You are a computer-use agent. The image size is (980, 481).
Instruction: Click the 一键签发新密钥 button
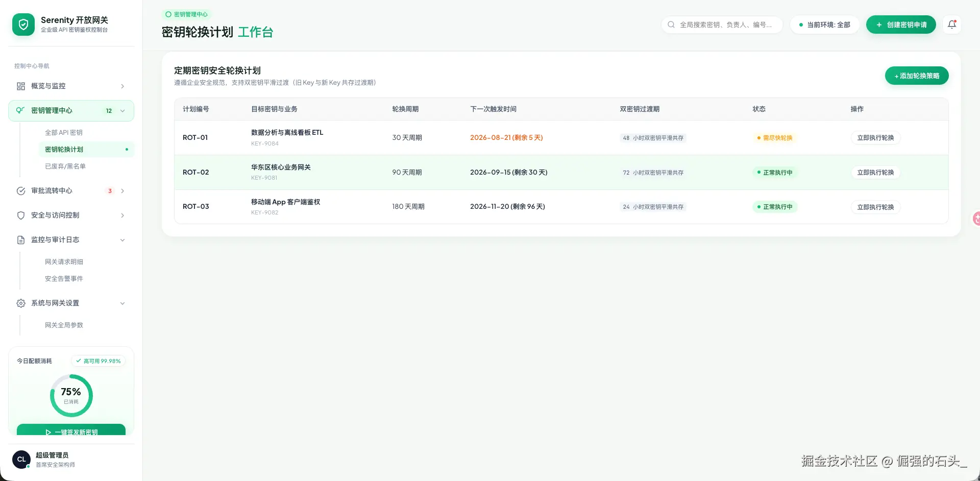click(71, 429)
